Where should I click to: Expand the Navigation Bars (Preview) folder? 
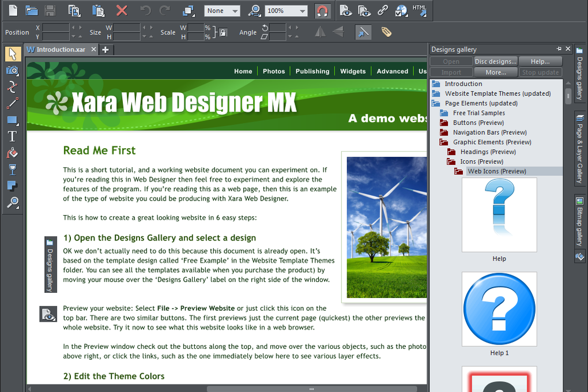[x=444, y=133]
